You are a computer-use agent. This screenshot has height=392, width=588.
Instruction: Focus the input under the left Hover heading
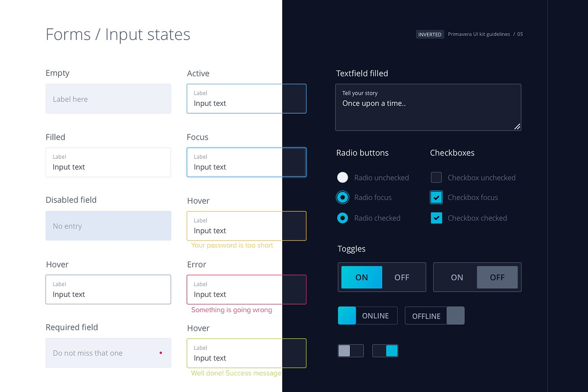click(108, 290)
